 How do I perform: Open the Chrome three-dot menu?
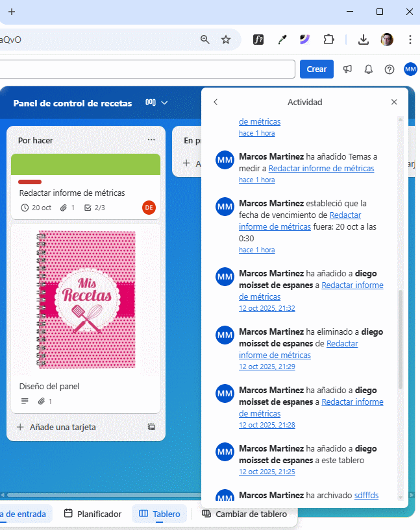point(410,40)
